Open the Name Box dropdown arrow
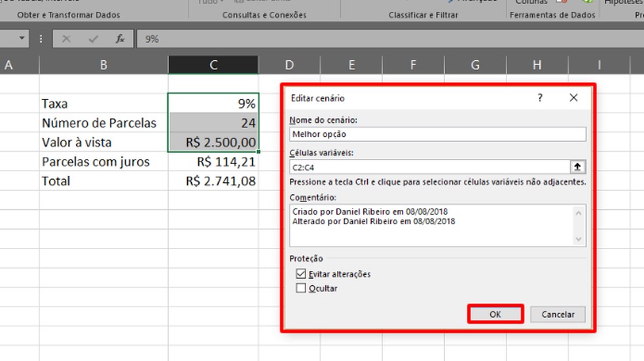The height and width of the screenshot is (361, 644). pos(22,39)
